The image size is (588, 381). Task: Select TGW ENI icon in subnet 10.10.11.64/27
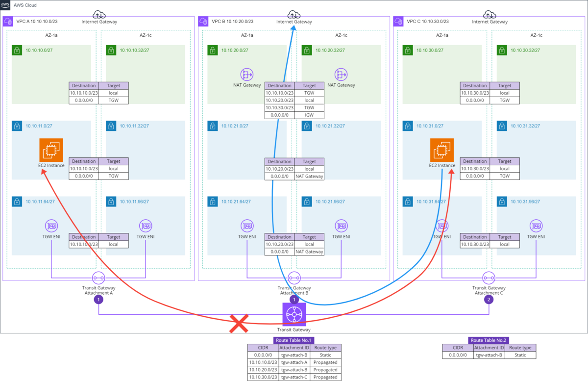pyautogui.click(x=51, y=226)
